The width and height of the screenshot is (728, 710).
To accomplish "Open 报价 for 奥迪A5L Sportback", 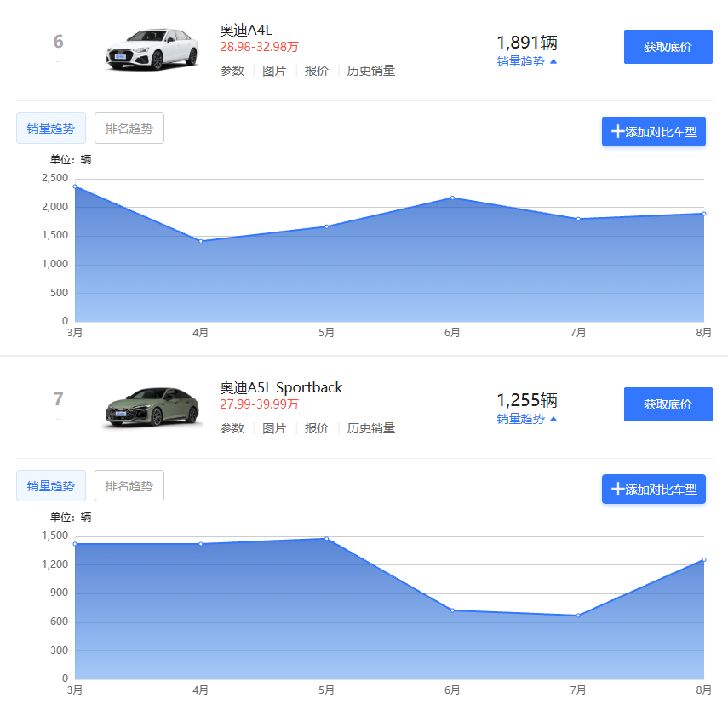I will (317, 428).
